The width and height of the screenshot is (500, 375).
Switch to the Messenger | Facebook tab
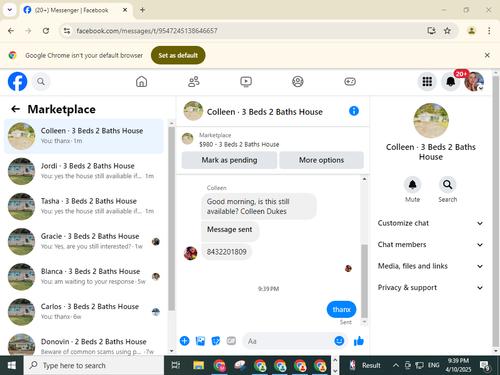[76, 10]
